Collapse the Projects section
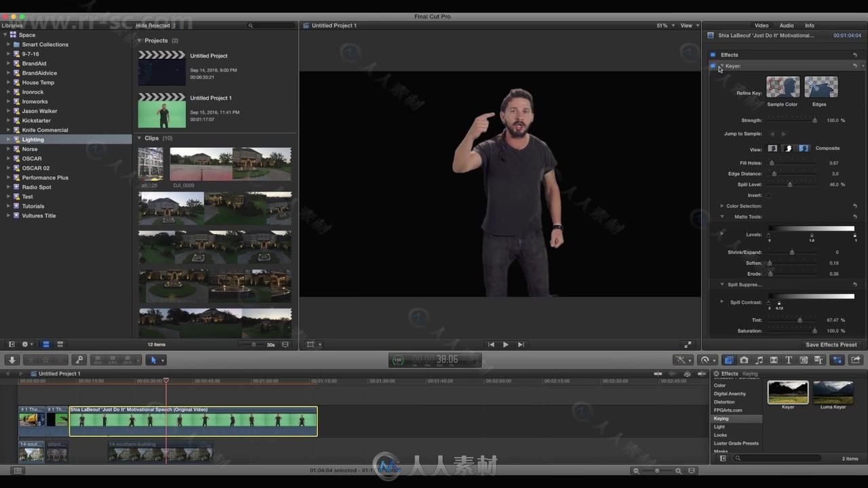The height and width of the screenshot is (488, 868). (x=140, y=41)
